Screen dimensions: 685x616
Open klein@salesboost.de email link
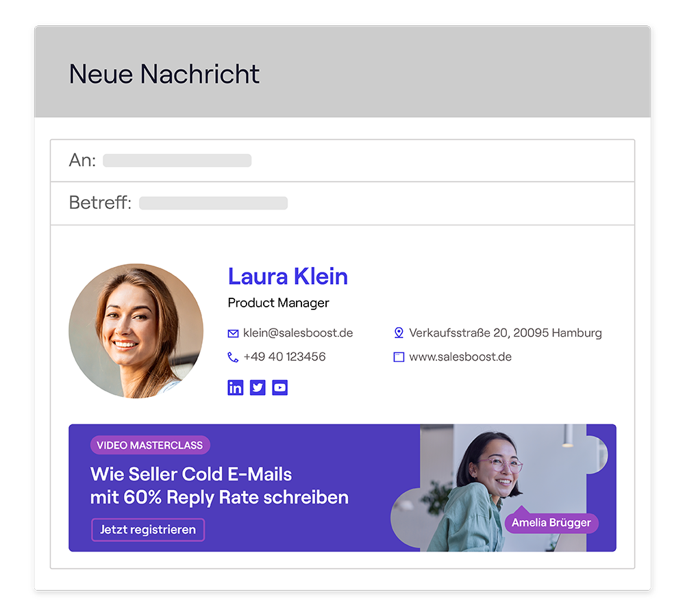[x=298, y=333]
